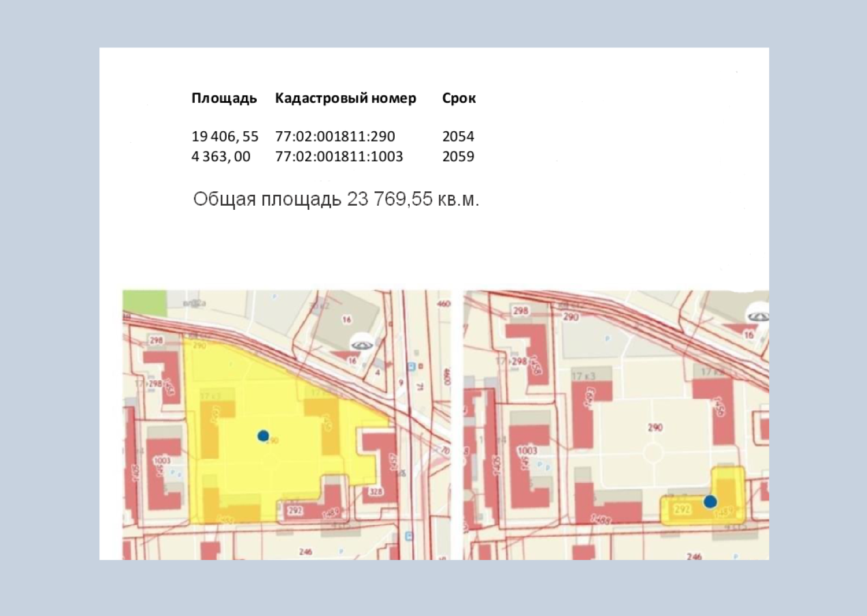Click the term year 2059
The height and width of the screenshot is (616, 867).
pos(458,157)
